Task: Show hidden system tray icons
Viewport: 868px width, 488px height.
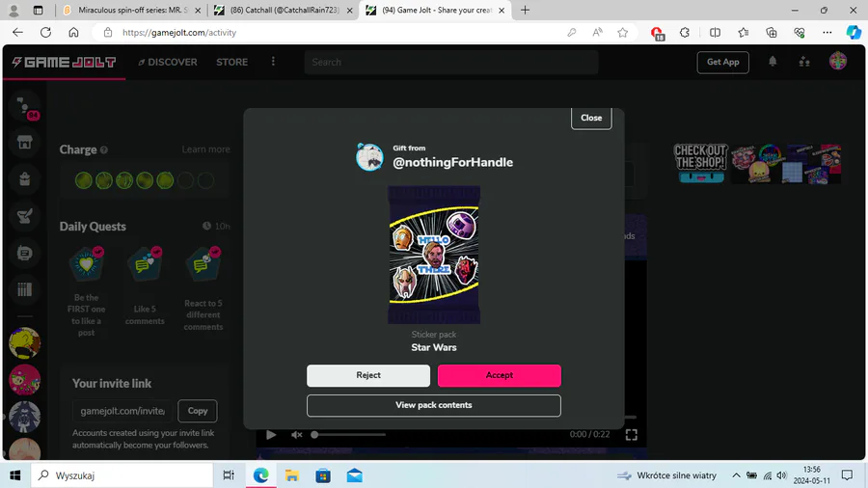Action: 736,475
